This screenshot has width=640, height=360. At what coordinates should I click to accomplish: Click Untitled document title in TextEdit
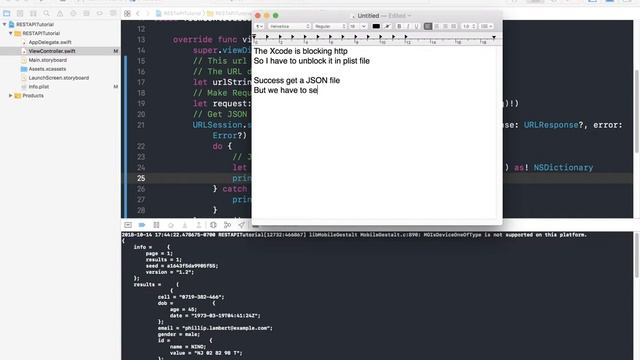coord(368,16)
